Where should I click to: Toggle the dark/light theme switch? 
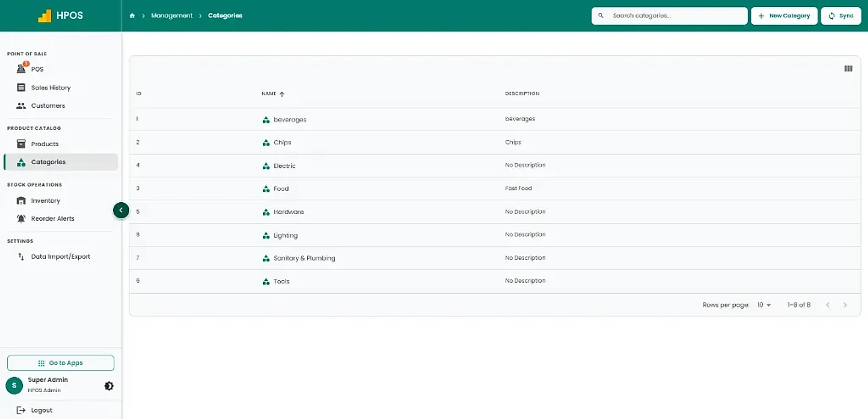[x=109, y=386]
